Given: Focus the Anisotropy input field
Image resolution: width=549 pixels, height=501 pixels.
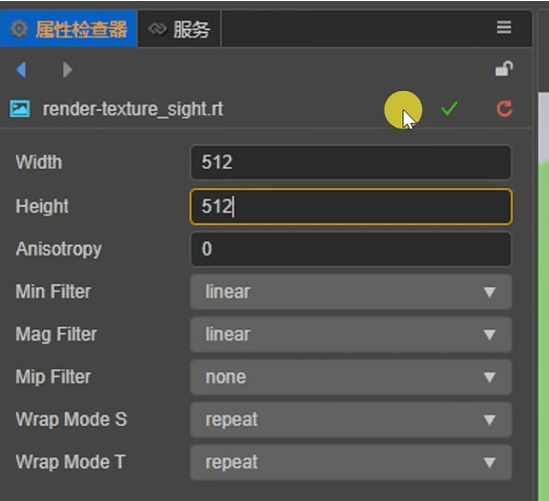Looking at the screenshot, I should click(351, 249).
